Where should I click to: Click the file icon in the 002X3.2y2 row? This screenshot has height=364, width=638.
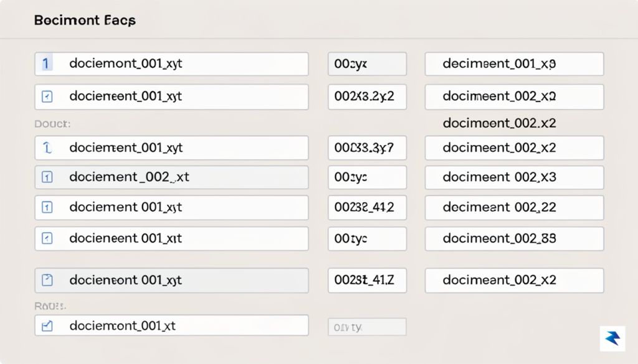pos(47,96)
